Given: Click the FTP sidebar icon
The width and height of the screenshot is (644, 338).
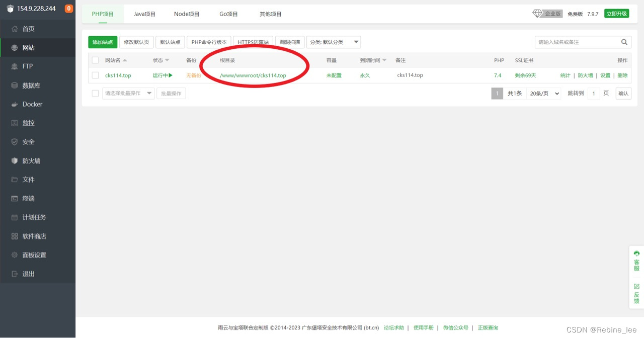Looking at the screenshot, I should [15, 66].
